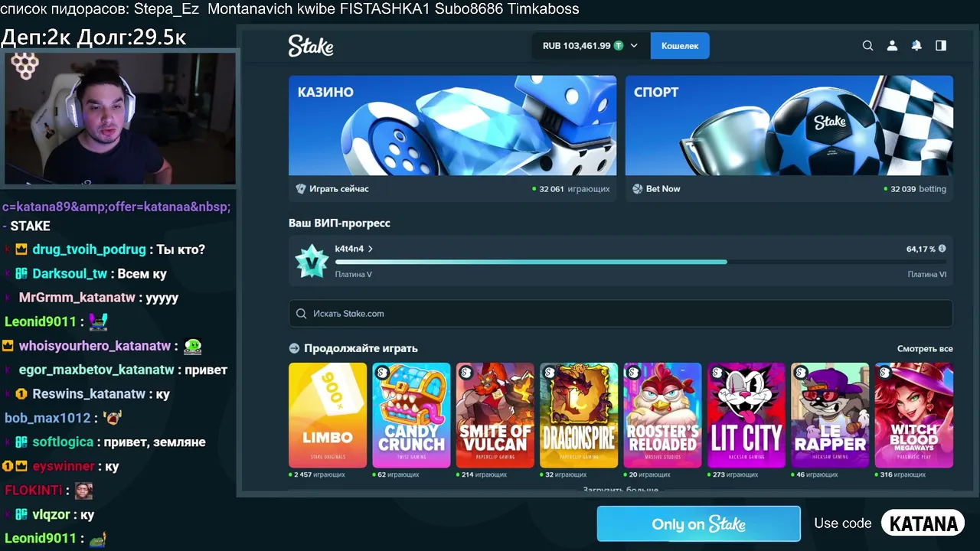Click the Only on Stake banner button
This screenshot has width=980, height=551.
click(698, 524)
